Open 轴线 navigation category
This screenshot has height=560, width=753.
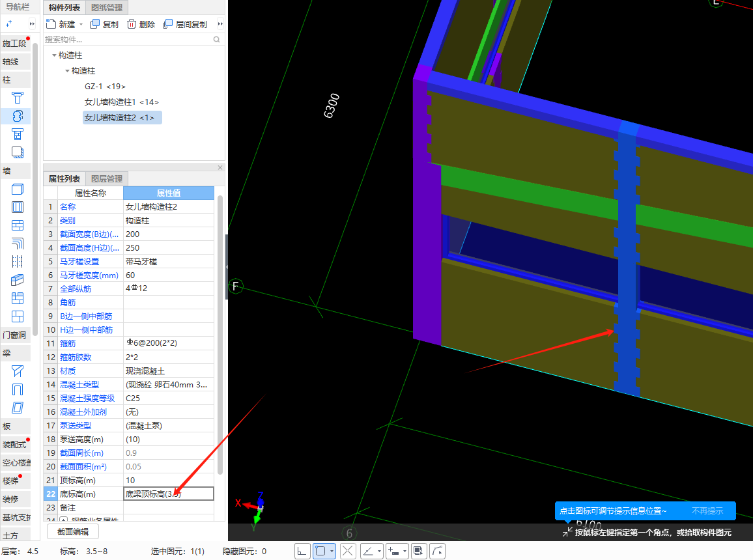(16, 61)
